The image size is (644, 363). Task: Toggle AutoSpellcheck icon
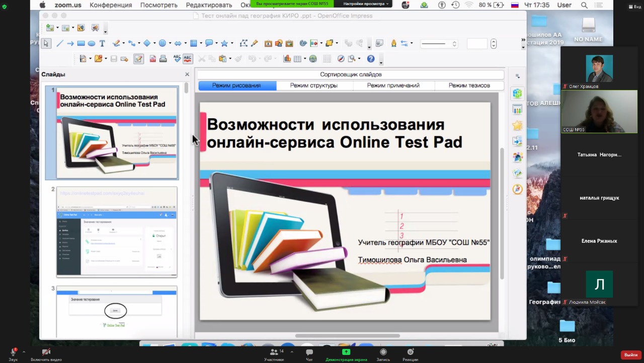pyautogui.click(x=188, y=59)
